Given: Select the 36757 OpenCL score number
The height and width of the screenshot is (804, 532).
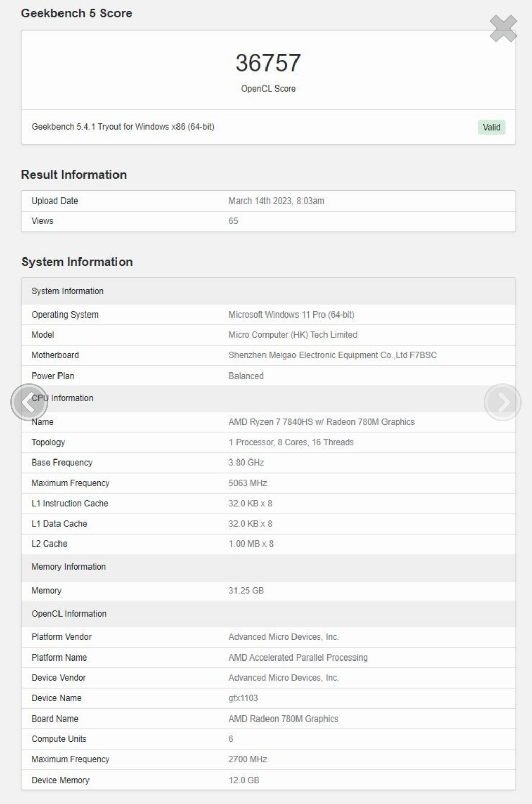Looking at the screenshot, I should [x=268, y=63].
